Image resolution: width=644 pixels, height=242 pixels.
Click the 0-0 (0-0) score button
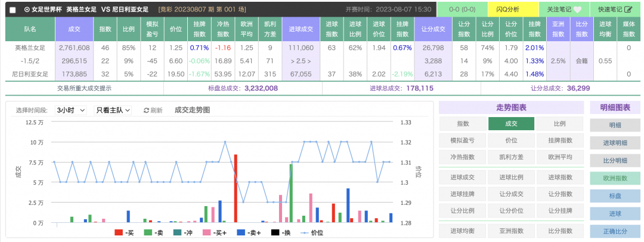point(462,9)
